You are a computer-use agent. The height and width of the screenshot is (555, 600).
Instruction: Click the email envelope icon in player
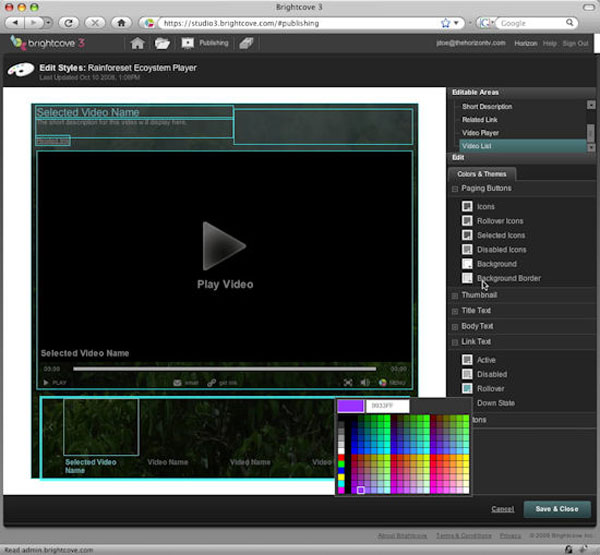pos(177,382)
